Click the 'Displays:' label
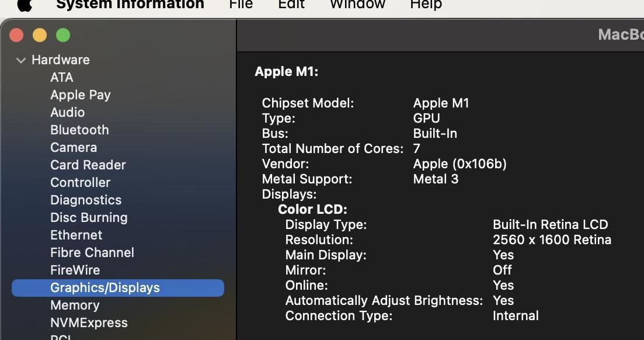644x340 pixels. [x=289, y=194]
